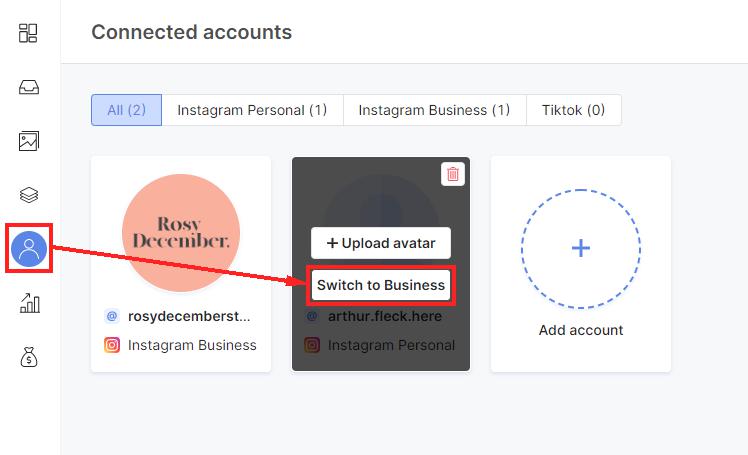Select the All (2) tab

126,110
